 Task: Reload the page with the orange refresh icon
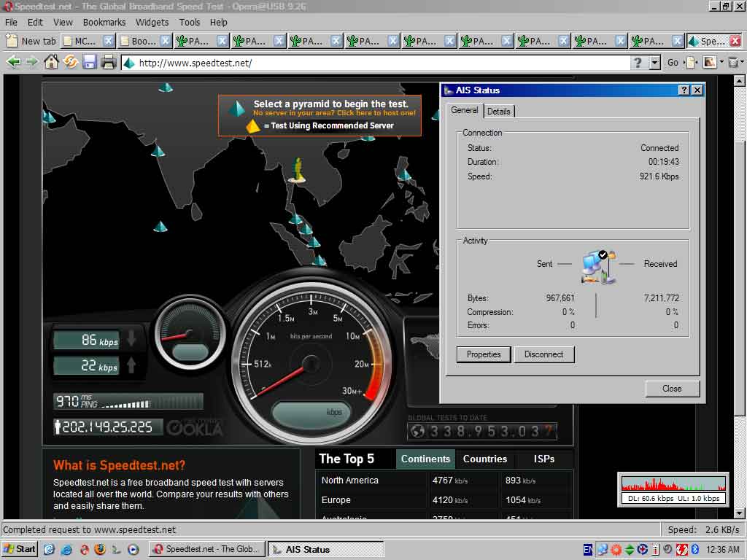71,62
